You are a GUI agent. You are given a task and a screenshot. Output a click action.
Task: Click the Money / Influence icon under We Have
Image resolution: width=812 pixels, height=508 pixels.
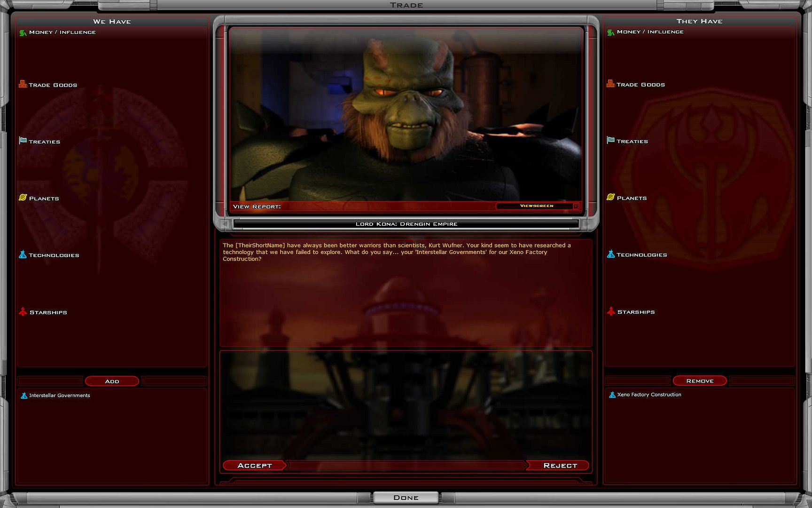point(23,32)
